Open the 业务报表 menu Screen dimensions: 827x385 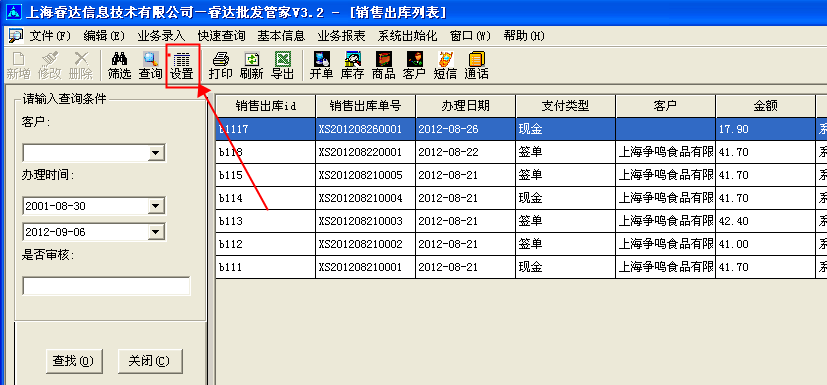341,36
